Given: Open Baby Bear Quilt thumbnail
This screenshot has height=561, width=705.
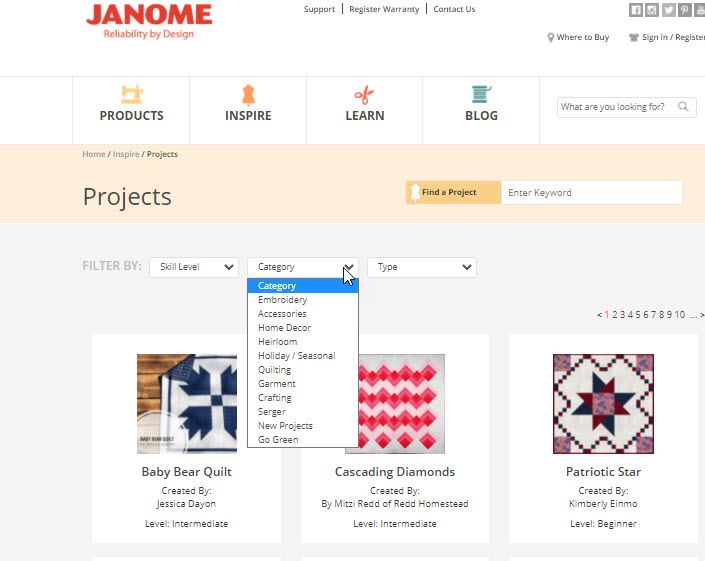Looking at the screenshot, I should [x=187, y=404].
